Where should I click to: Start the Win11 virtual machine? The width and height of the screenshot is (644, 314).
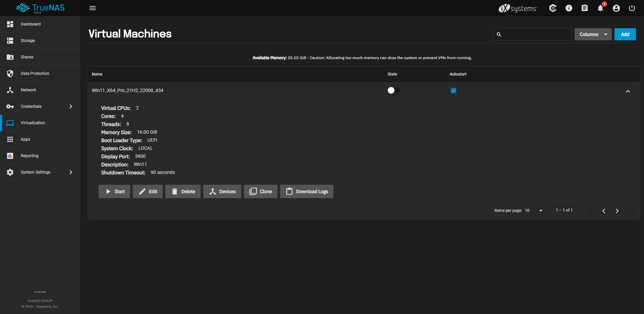coord(114,191)
